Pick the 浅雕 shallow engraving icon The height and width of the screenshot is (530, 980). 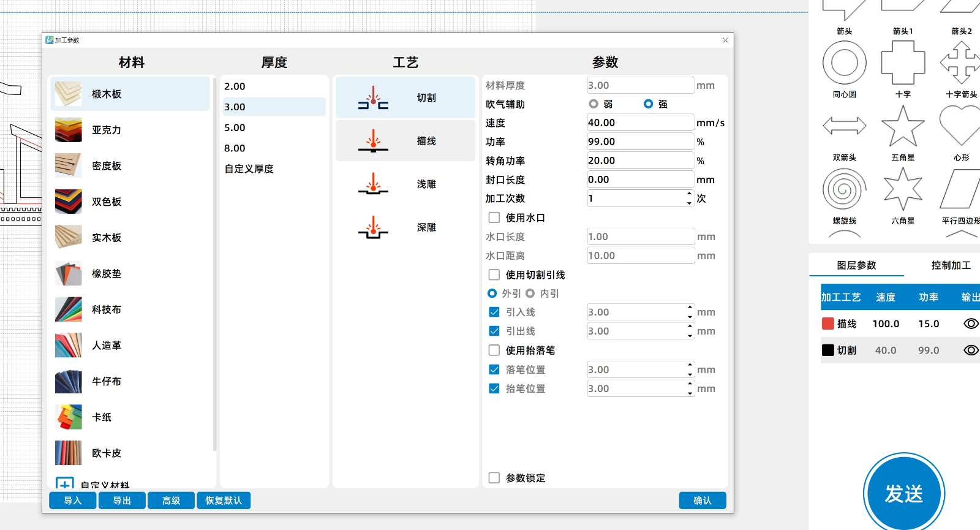click(x=373, y=184)
